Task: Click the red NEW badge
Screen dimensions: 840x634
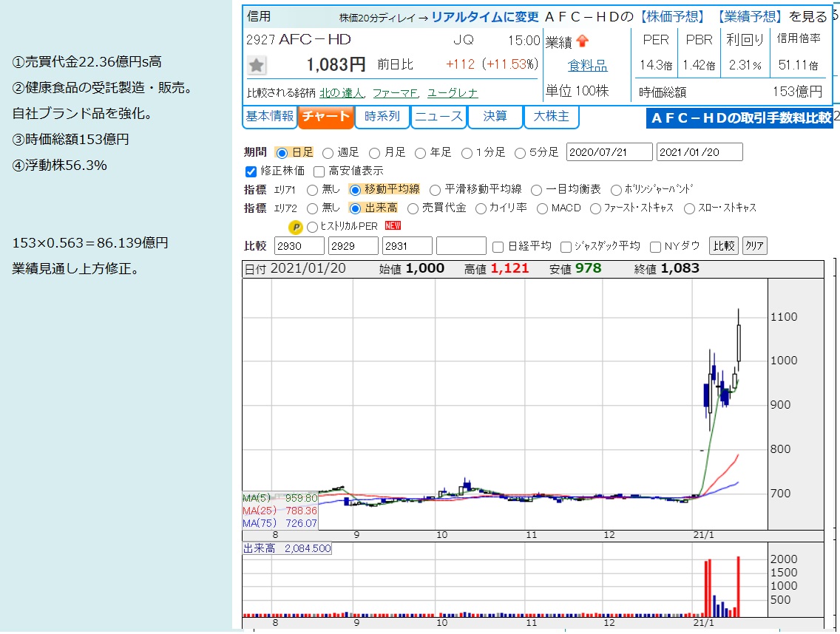Action: (x=393, y=226)
